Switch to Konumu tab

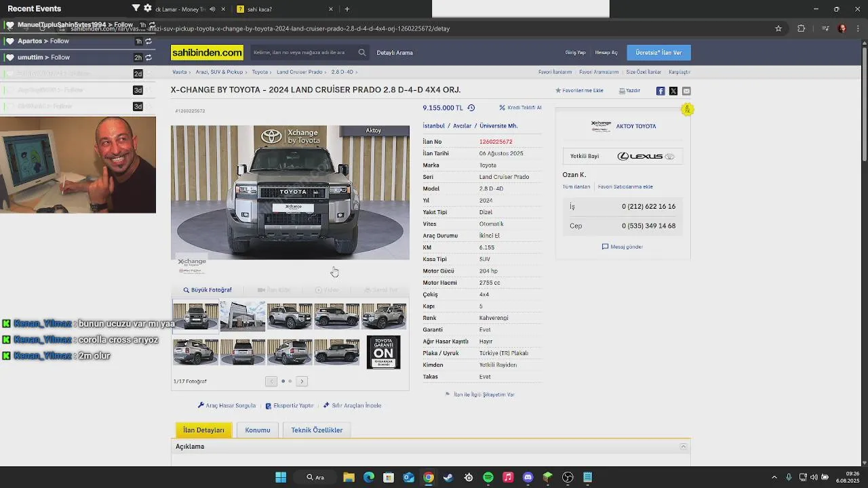coord(258,430)
